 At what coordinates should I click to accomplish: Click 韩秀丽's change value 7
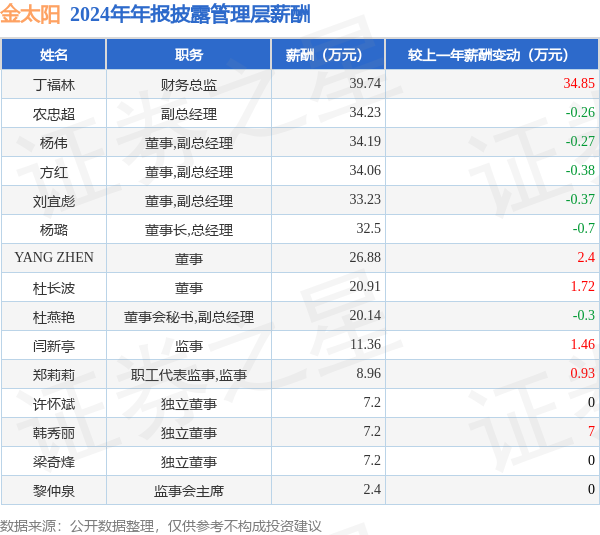(x=592, y=432)
